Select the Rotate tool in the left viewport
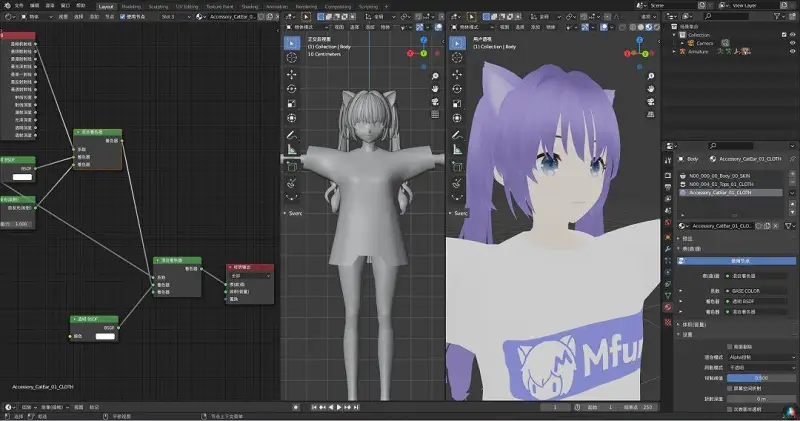 [292, 89]
